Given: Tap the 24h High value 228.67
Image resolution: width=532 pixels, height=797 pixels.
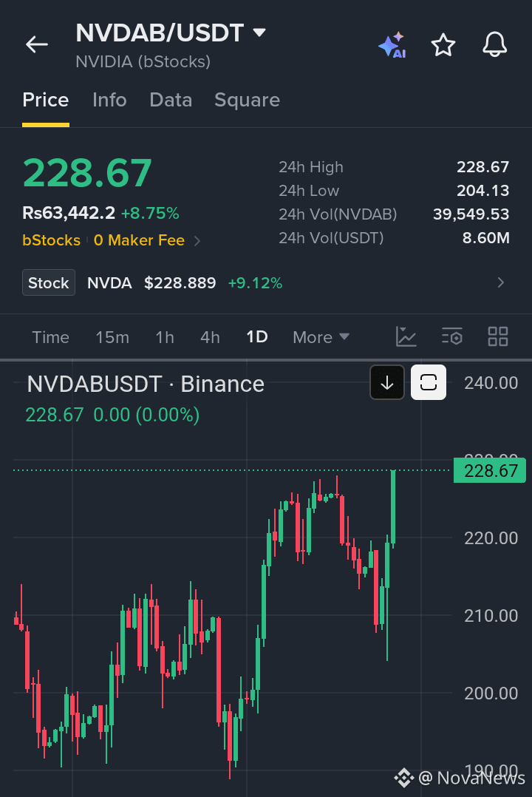Looking at the screenshot, I should [482, 167].
